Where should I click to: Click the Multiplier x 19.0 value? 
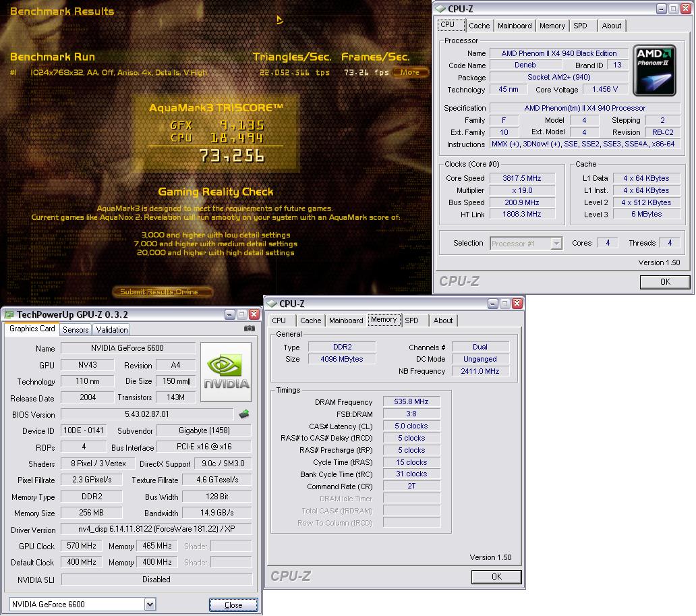(x=522, y=190)
